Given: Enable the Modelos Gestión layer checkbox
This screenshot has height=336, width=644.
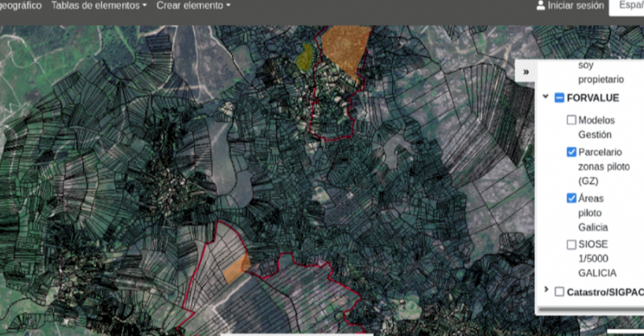Looking at the screenshot, I should pyautogui.click(x=572, y=121).
